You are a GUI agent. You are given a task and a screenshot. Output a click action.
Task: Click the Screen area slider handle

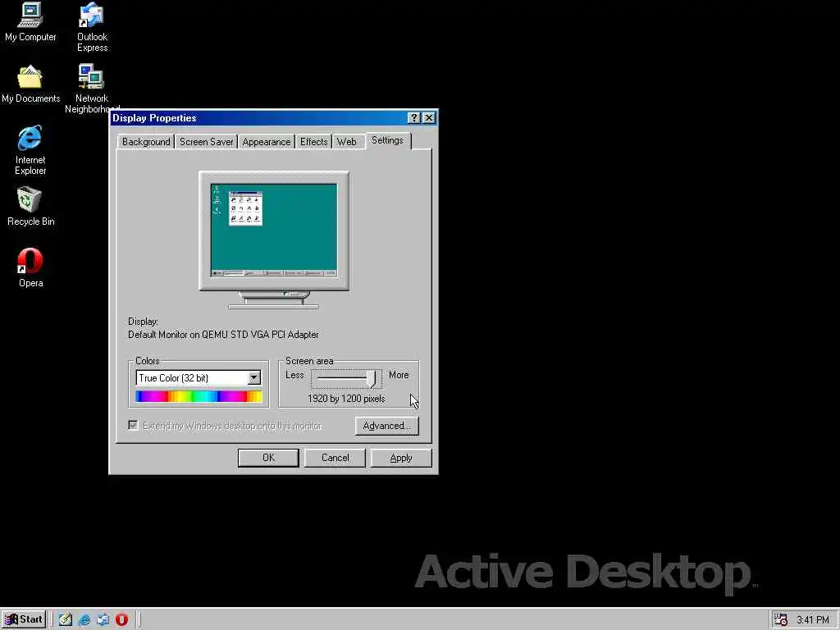point(371,378)
